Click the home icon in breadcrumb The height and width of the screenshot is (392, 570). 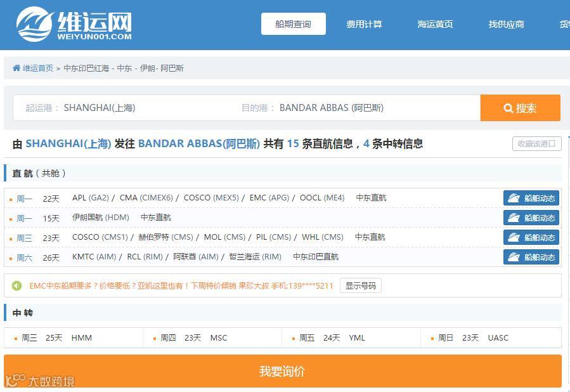click(16, 68)
